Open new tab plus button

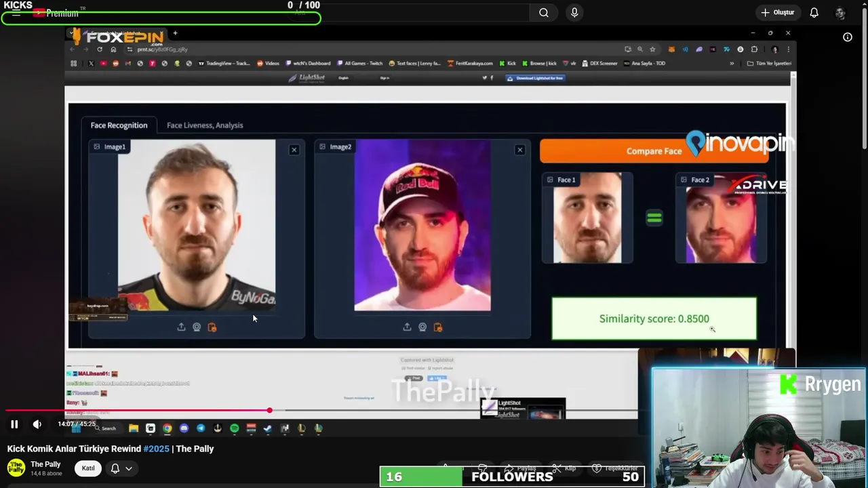click(x=175, y=33)
